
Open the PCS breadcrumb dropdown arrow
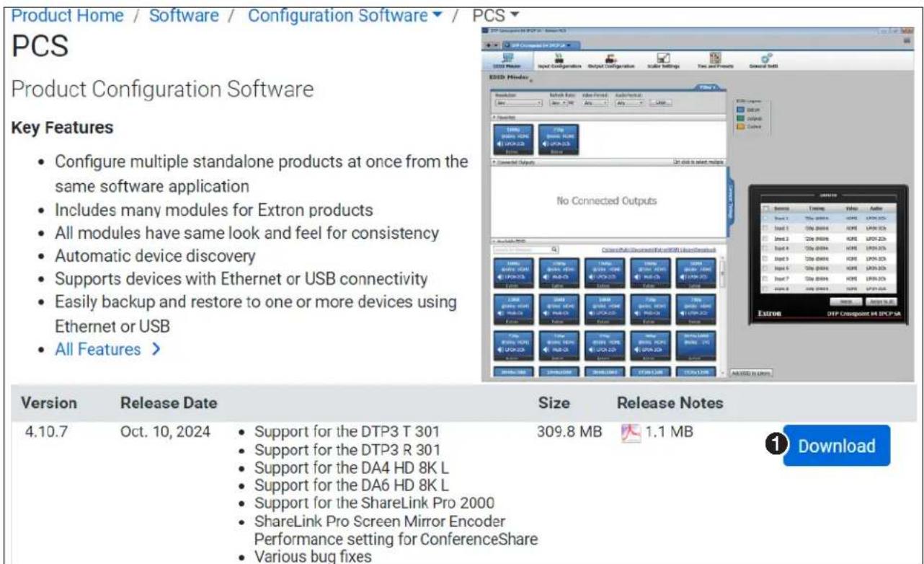point(516,15)
